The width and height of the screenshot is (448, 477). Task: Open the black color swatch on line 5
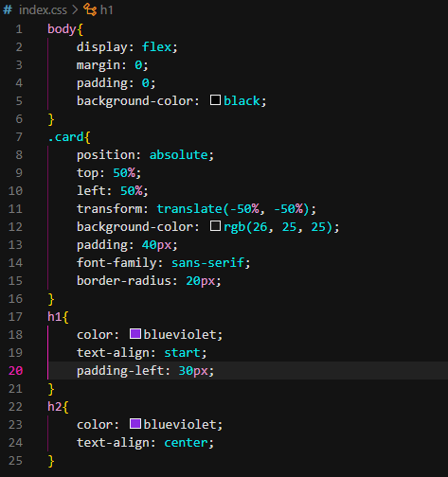(x=215, y=100)
